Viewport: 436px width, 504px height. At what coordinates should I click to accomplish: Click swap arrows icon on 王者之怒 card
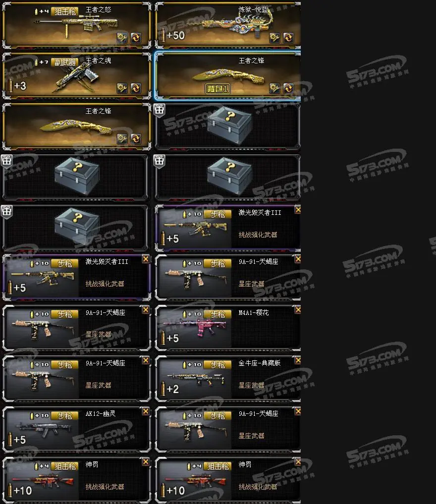click(136, 38)
